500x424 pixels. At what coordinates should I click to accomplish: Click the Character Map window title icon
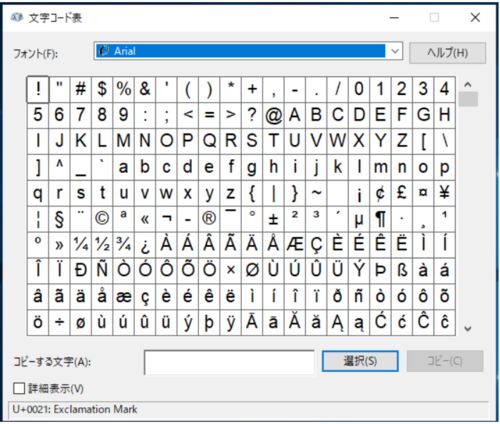click(x=17, y=17)
